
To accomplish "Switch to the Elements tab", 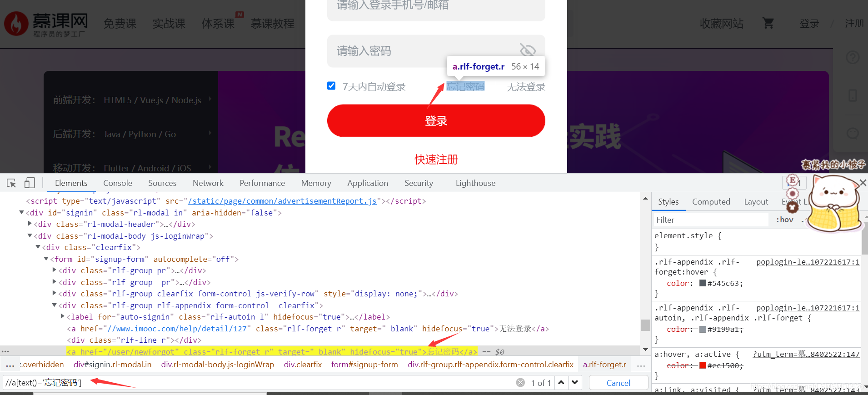I will point(71,183).
